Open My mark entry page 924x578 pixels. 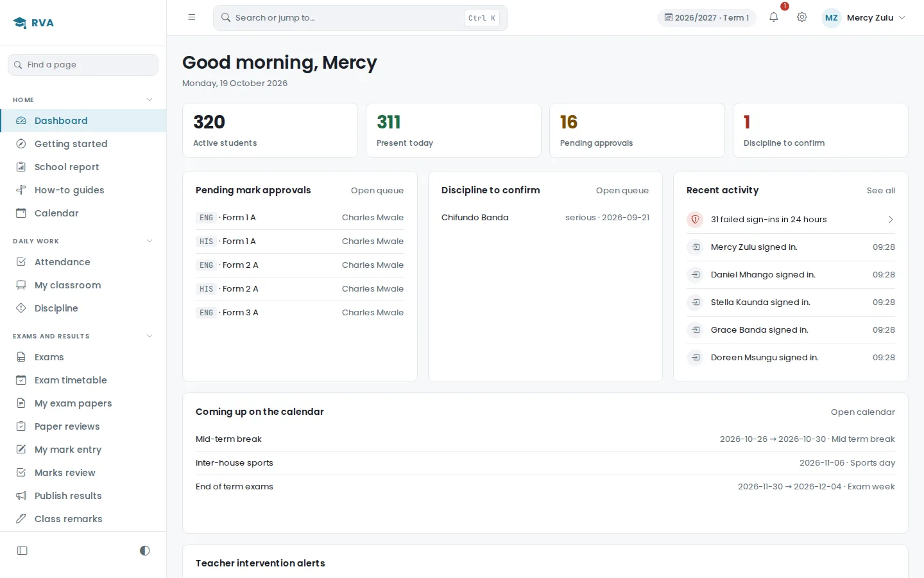point(83,450)
